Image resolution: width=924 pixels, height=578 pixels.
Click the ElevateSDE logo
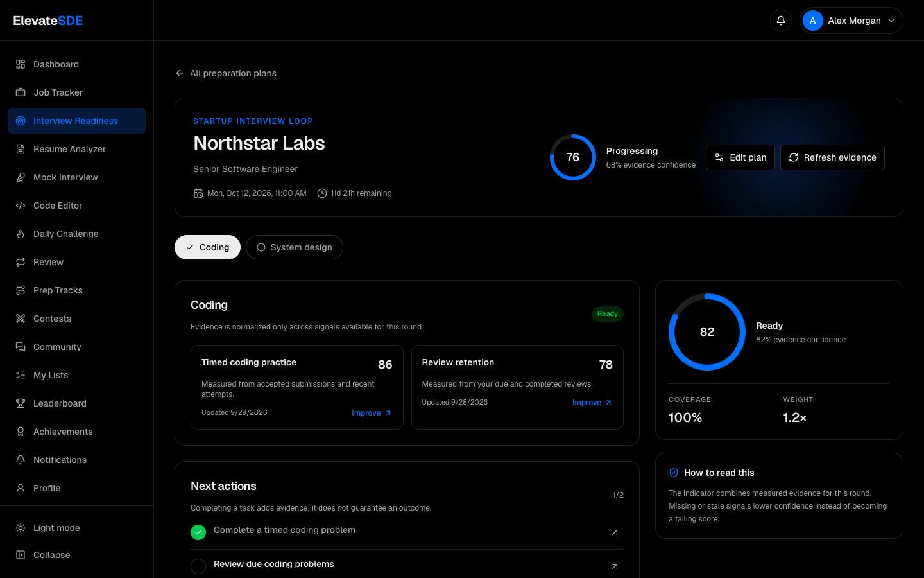(x=48, y=21)
